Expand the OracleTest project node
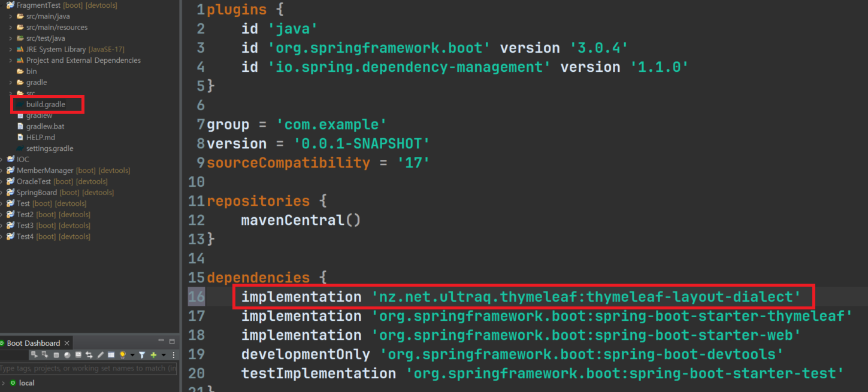 click(2, 181)
